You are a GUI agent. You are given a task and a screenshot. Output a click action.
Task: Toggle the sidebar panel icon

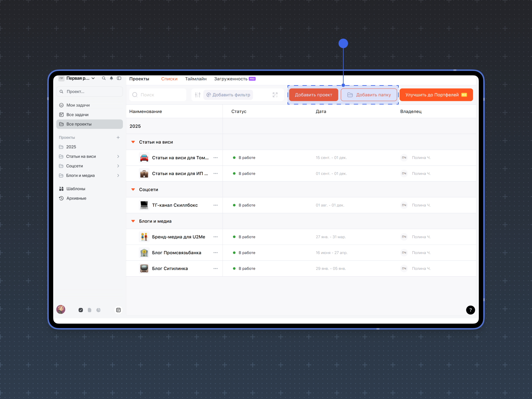(119, 78)
